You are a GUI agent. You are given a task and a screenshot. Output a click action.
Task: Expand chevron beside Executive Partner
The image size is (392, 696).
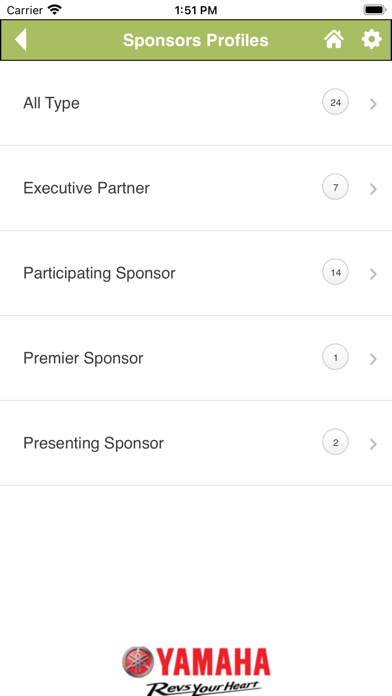pyautogui.click(x=373, y=189)
